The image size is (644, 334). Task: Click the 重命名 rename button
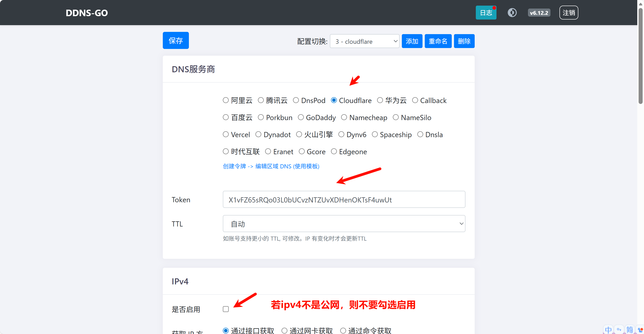(x=438, y=41)
